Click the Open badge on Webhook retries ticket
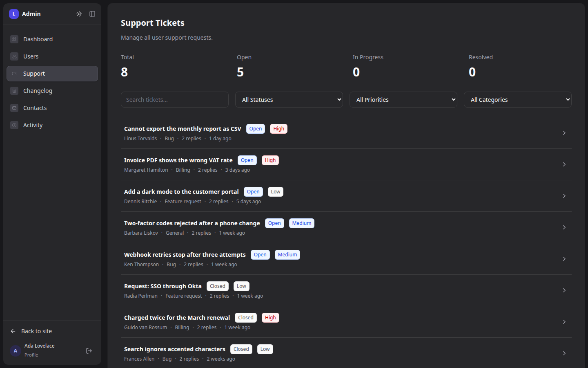The width and height of the screenshot is (588, 368). point(260,255)
